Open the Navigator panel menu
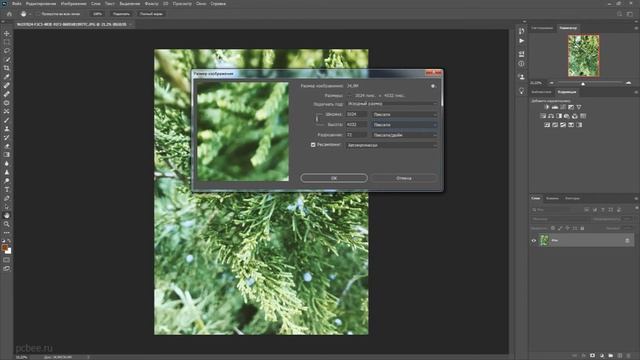640x360 pixels. (x=636, y=28)
